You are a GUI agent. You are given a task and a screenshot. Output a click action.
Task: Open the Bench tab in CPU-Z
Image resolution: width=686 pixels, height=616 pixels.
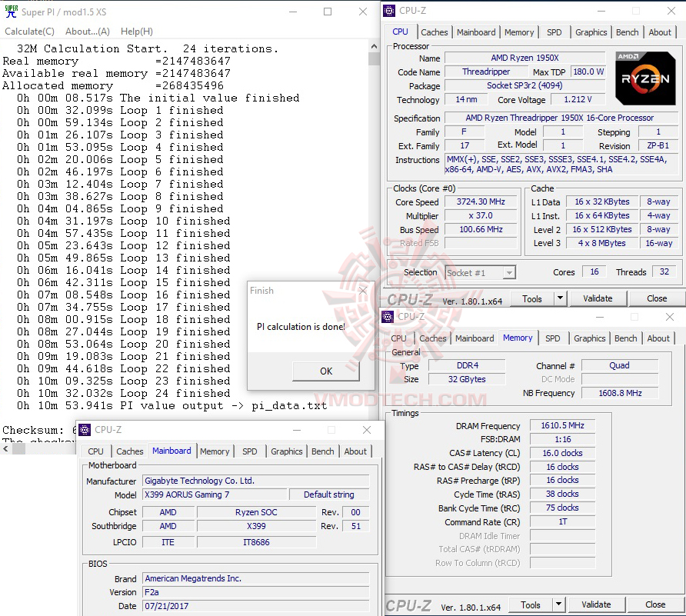627,32
